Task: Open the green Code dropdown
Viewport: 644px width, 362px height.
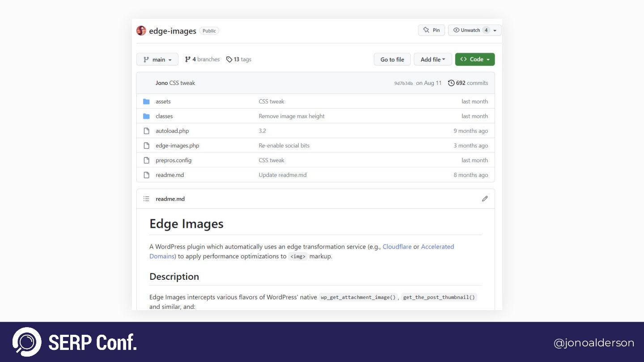Action: [475, 59]
